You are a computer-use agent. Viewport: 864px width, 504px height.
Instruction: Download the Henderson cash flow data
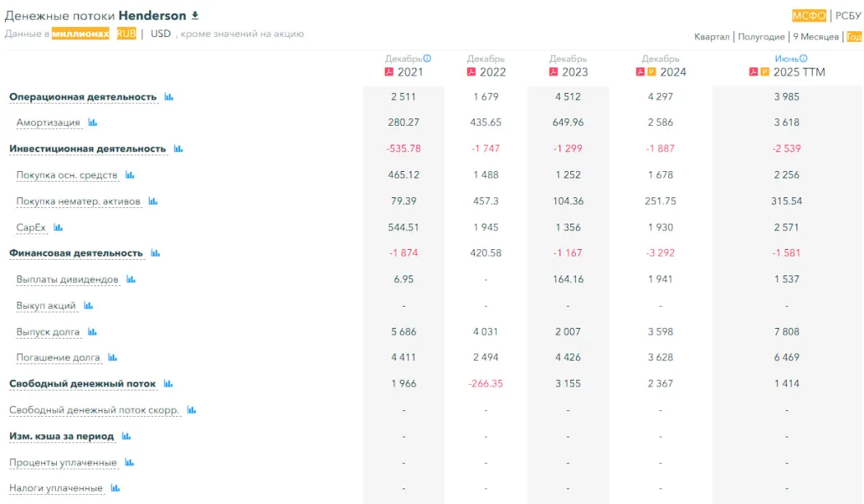tap(195, 16)
